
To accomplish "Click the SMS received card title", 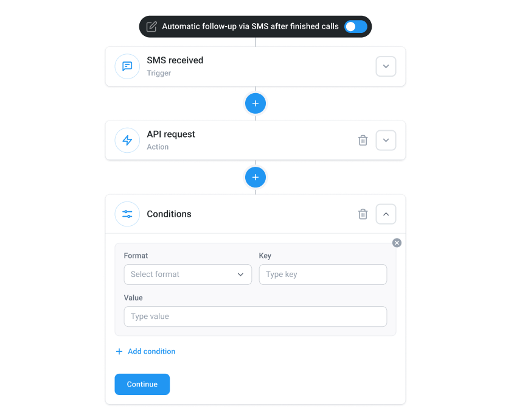I will [175, 60].
